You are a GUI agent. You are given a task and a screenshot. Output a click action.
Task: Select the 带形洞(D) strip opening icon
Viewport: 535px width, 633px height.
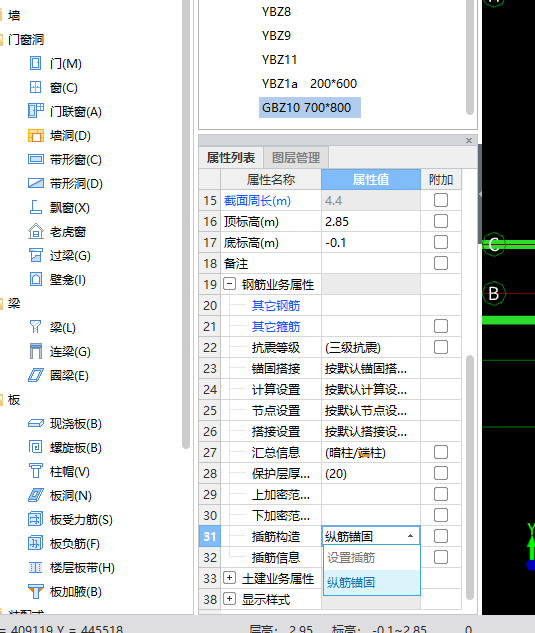point(36,183)
